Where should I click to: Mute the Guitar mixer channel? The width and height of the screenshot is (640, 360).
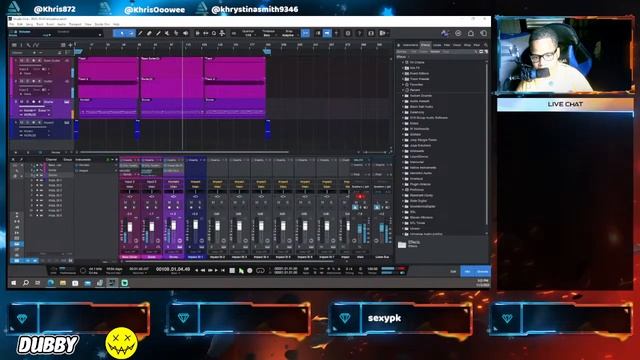point(147,202)
